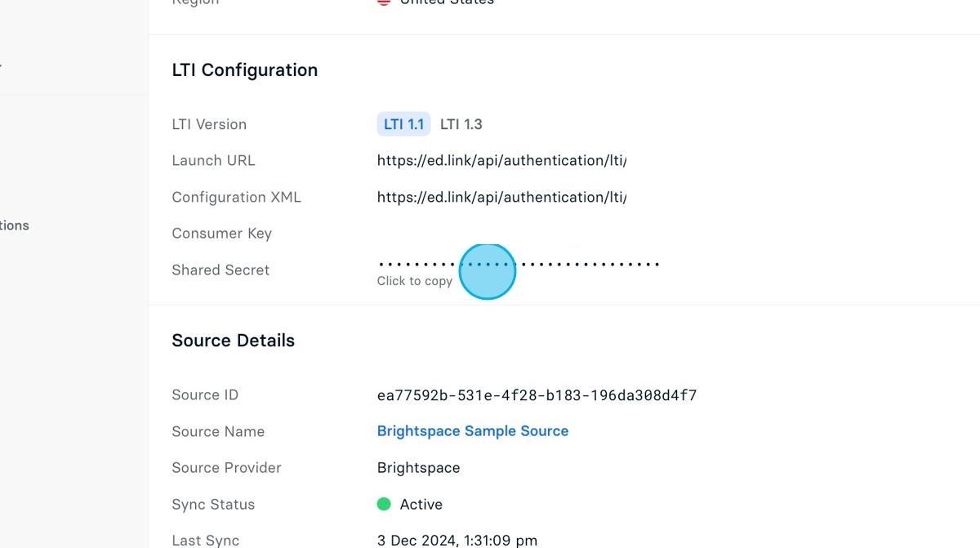980x548 pixels.
Task: Open the Configuration XML link
Action: [x=501, y=197]
